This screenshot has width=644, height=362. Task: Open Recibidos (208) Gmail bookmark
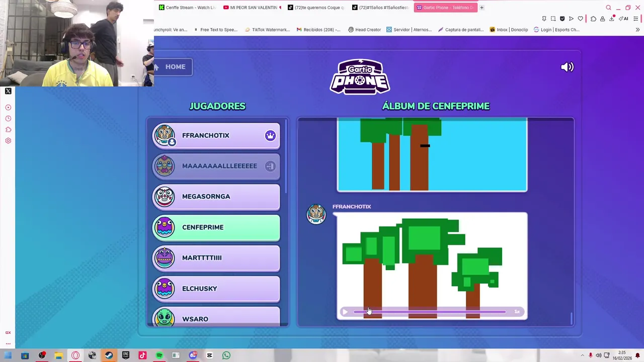(318, 30)
